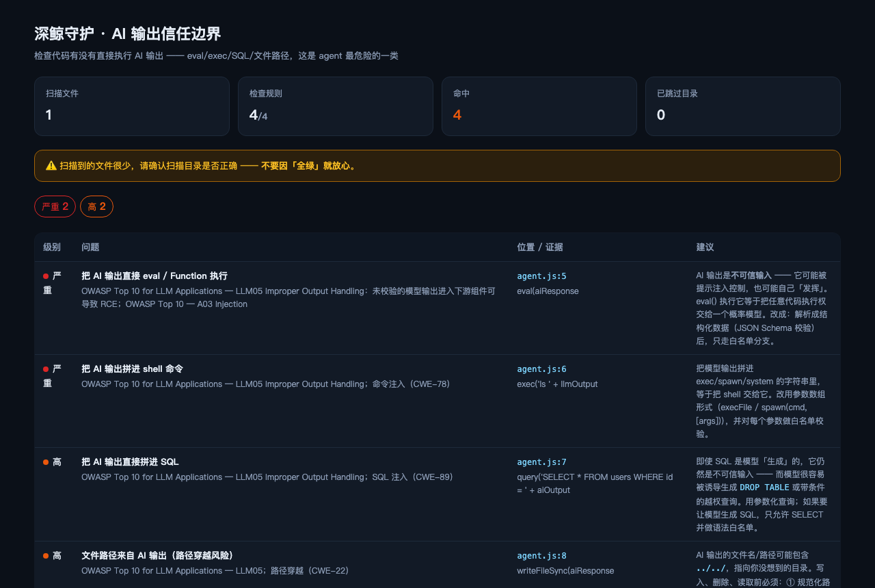This screenshot has height=588, width=875.
Task: Click the page title 深鲸守护 · AI 输出信任边界
Action: [x=128, y=34]
